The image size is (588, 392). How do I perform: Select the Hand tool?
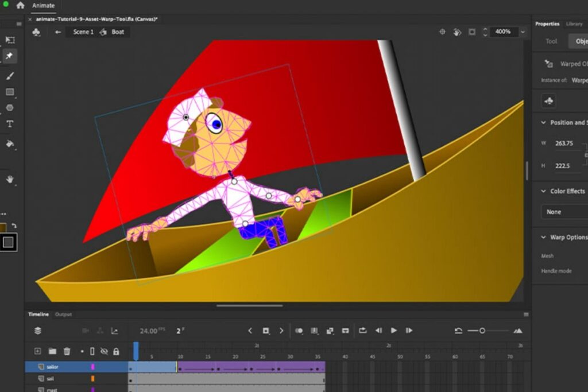click(10, 180)
